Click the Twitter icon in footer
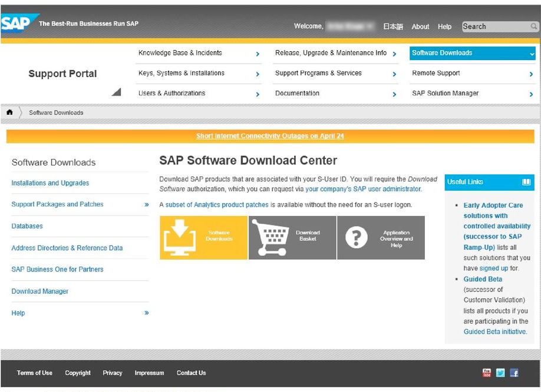541x392 pixels. coord(500,373)
